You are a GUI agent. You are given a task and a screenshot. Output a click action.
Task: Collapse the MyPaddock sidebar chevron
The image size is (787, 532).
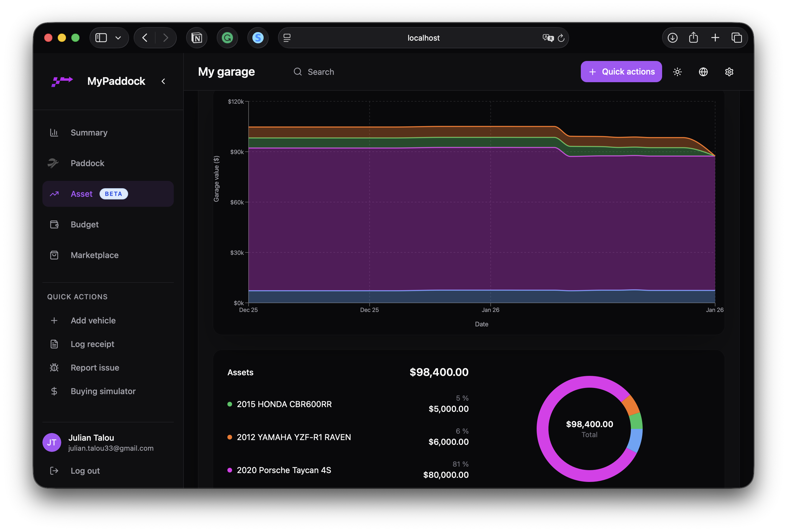[x=163, y=81]
